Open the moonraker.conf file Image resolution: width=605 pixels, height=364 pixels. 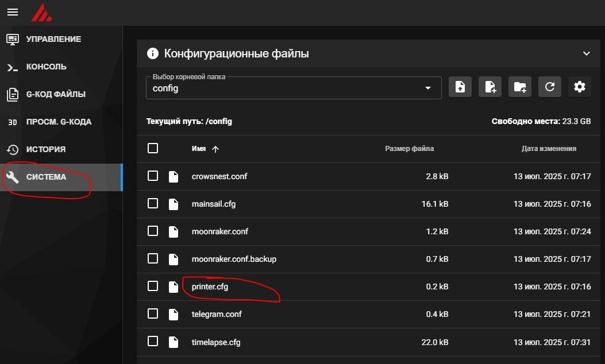[x=219, y=231]
